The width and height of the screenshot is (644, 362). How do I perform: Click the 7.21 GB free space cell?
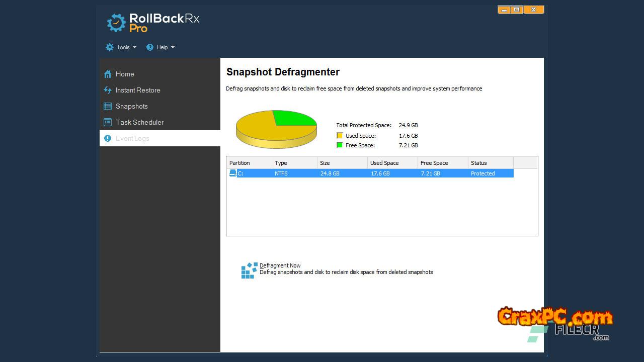(x=430, y=173)
